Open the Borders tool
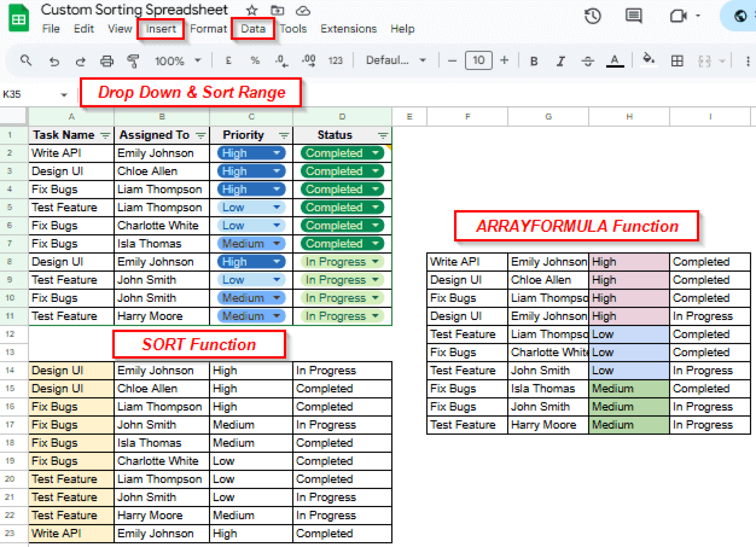 (x=677, y=61)
